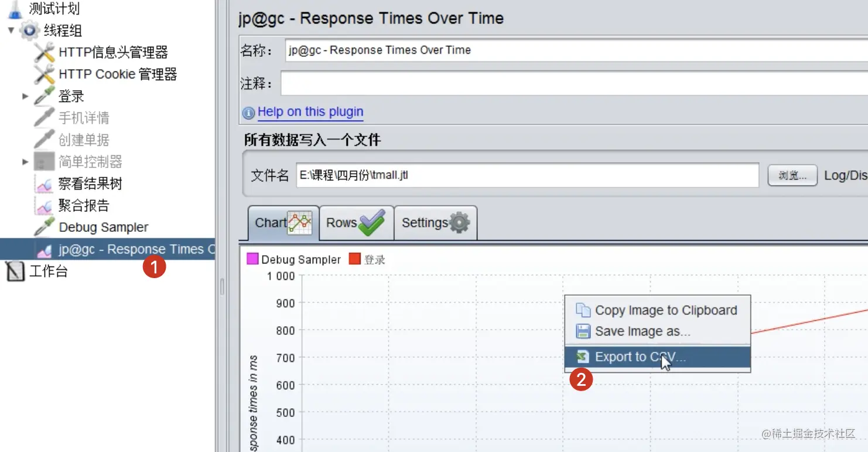Click the disabled 手机详情 pipette icon
This screenshot has width=868, height=452.
45,118
